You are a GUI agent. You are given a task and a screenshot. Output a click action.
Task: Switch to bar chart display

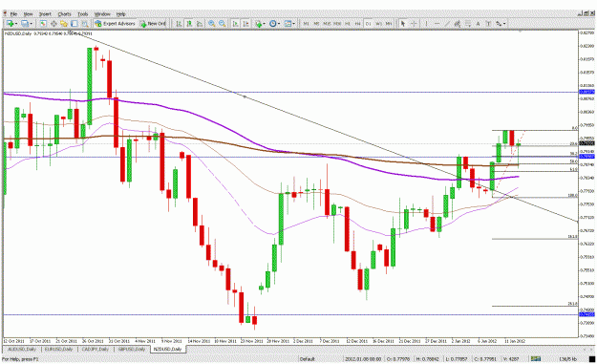(x=179, y=24)
